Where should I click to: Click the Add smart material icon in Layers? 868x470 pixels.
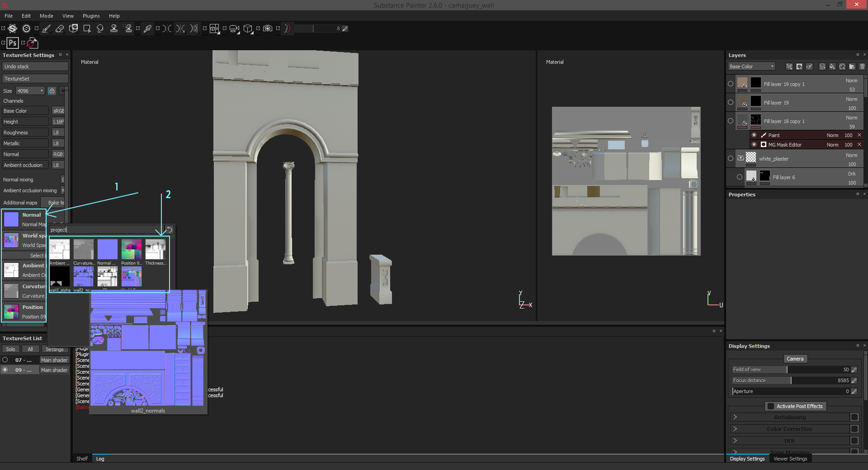click(x=842, y=66)
